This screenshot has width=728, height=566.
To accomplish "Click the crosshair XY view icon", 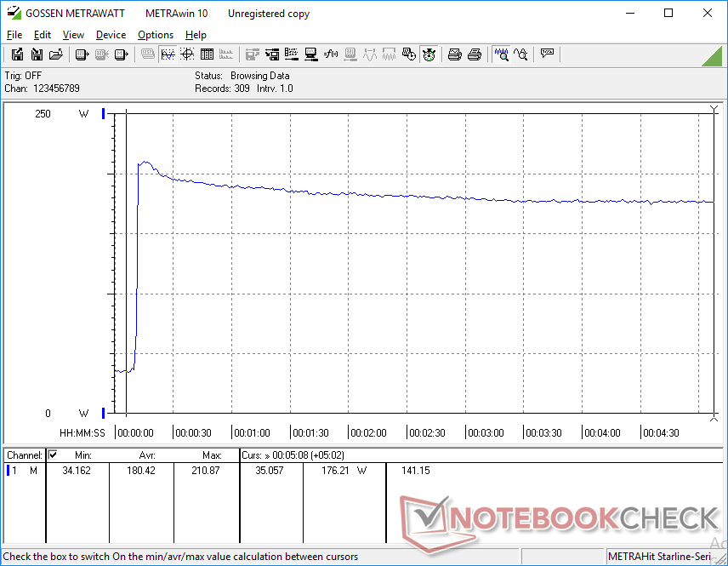I will [187, 54].
